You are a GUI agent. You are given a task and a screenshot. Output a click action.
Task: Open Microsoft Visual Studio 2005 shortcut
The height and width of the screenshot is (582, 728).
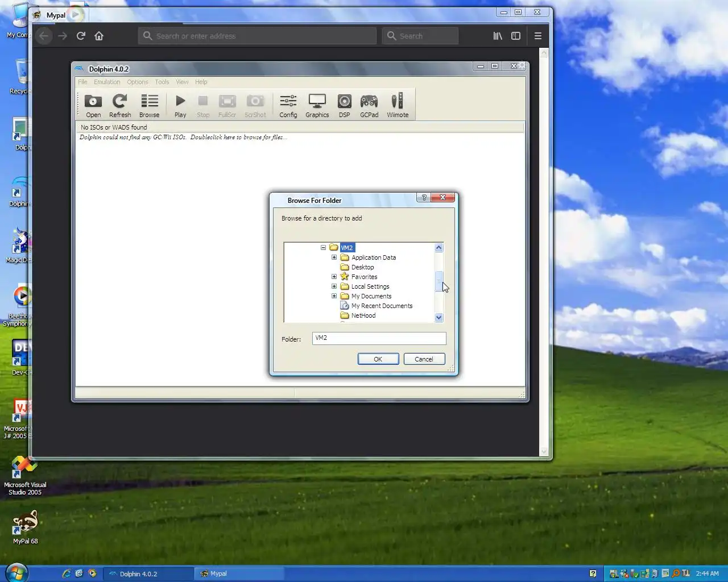pyautogui.click(x=25, y=475)
